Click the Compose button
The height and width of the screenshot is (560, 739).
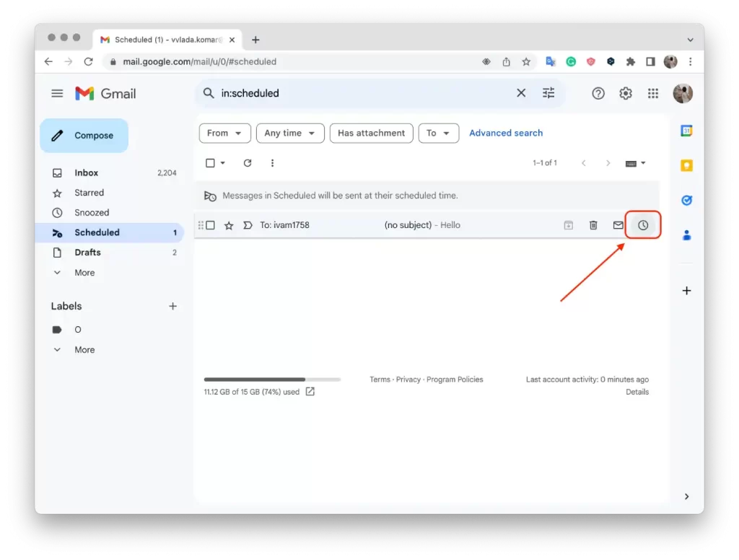pyautogui.click(x=84, y=135)
